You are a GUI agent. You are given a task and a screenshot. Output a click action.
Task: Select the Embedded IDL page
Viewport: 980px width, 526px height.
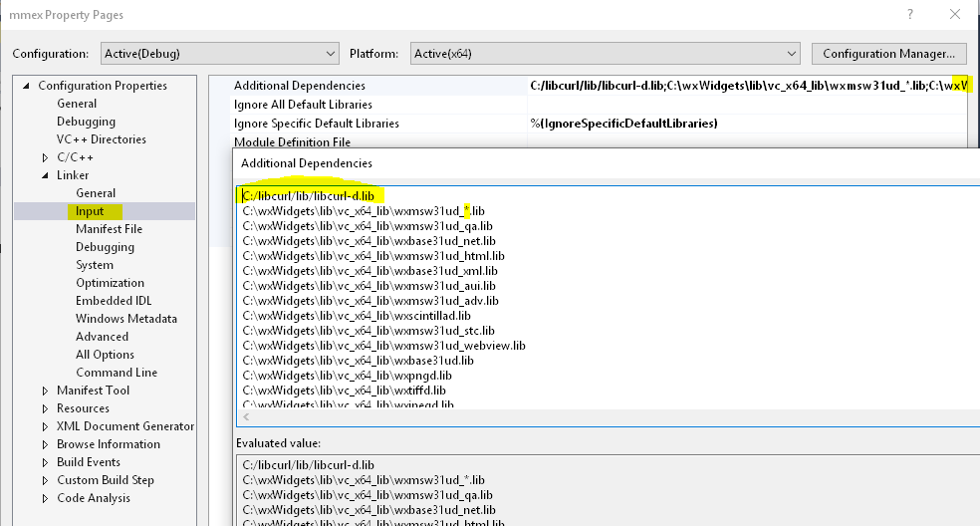pos(114,301)
